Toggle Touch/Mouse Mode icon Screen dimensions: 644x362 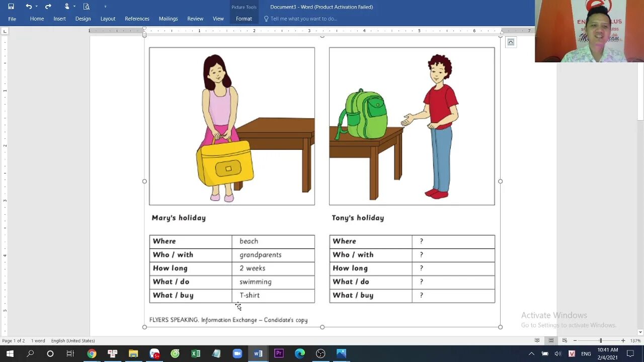click(x=67, y=7)
